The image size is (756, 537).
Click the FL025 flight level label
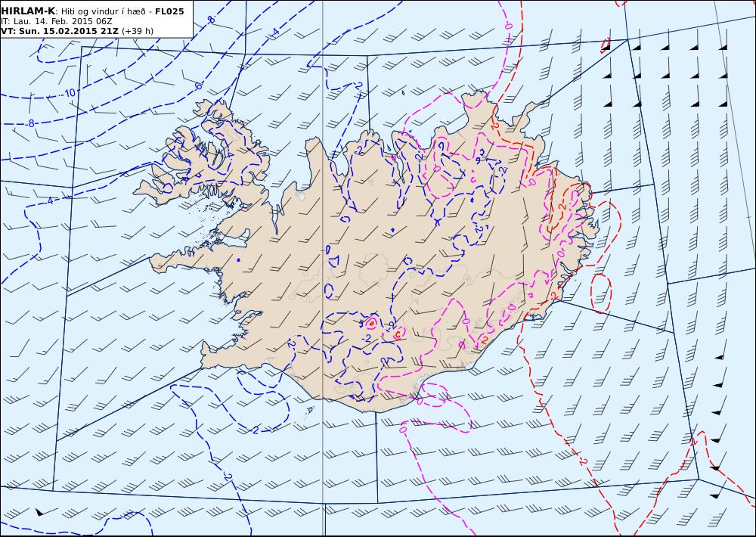click(169, 11)
